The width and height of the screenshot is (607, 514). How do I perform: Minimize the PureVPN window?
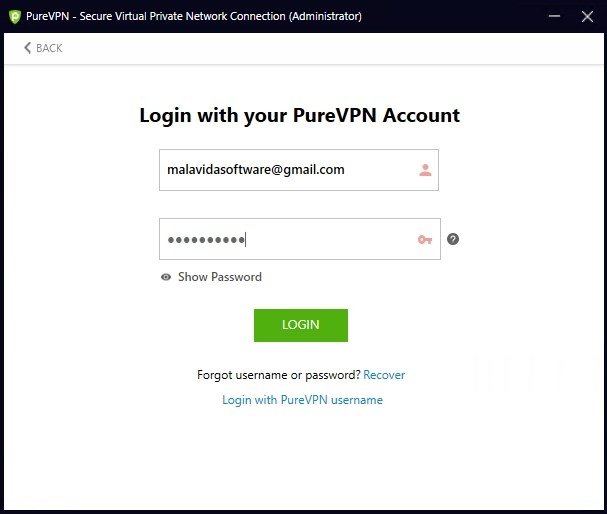tap(554, 16)
